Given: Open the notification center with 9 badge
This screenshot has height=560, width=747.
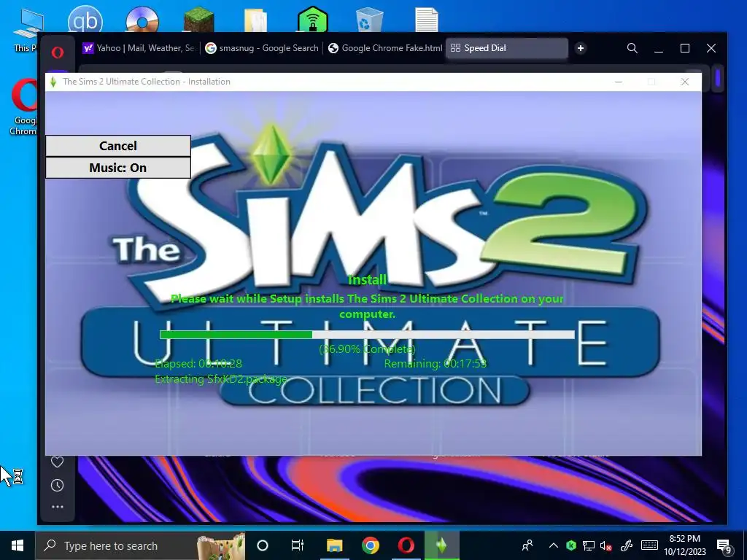Looking at the screenshot, I should (724, 547).
